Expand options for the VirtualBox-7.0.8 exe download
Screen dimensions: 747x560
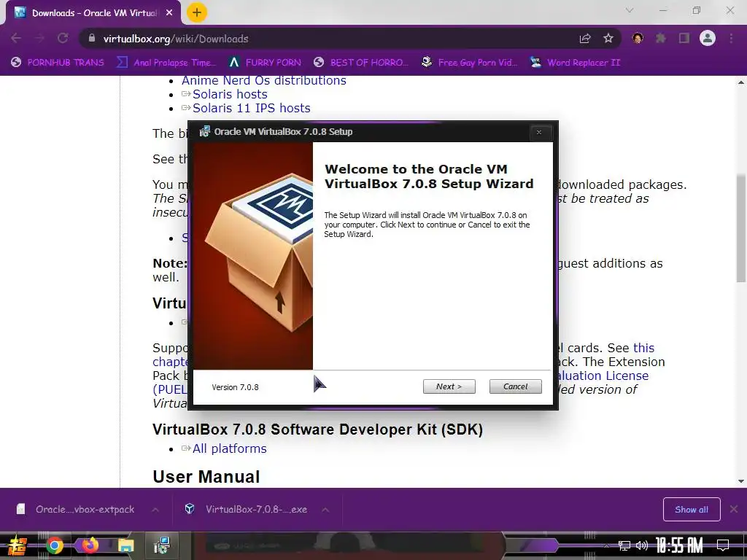[325, 510]
